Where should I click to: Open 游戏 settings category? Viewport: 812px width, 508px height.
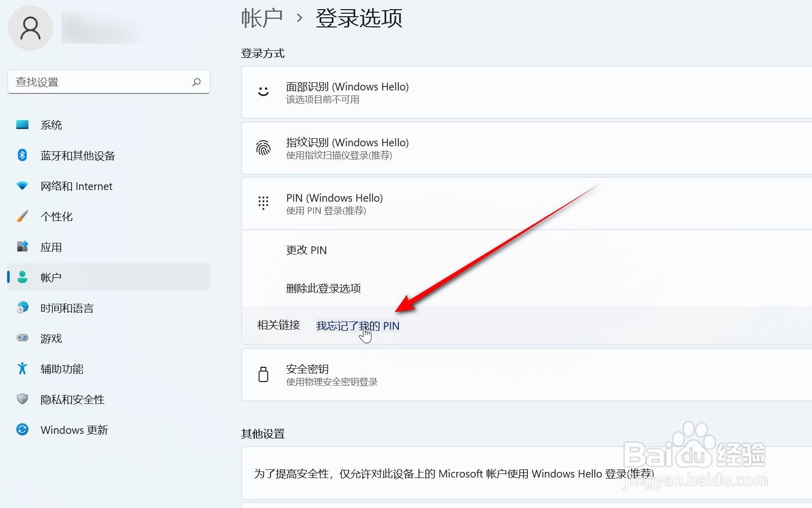(x=109, y=338)
